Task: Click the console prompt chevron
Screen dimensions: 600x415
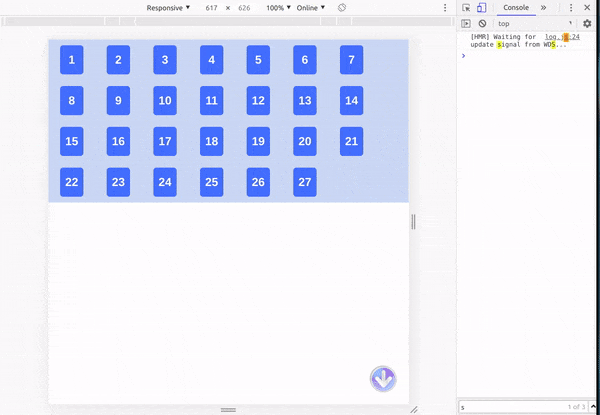Action: (x=463, y=55)
